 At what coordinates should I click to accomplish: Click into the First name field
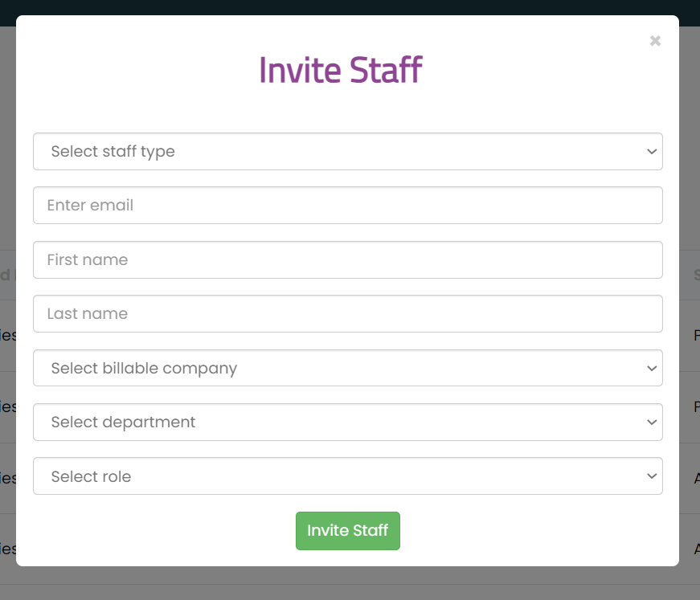[347, 260]
